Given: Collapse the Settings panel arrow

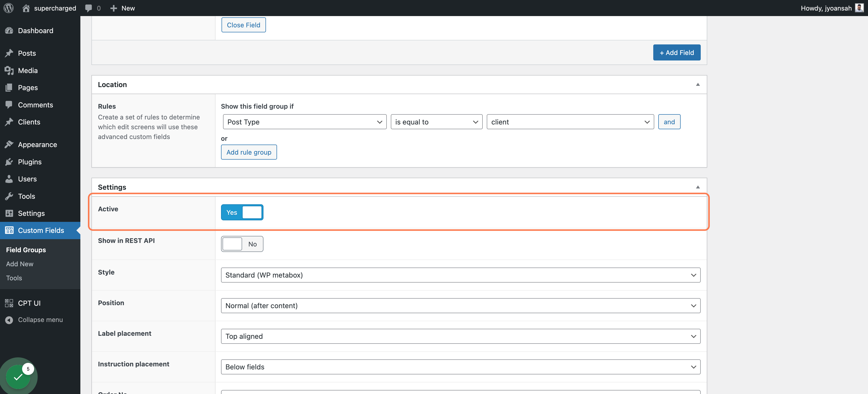Looking at the screenshot, I should [698, 187].
